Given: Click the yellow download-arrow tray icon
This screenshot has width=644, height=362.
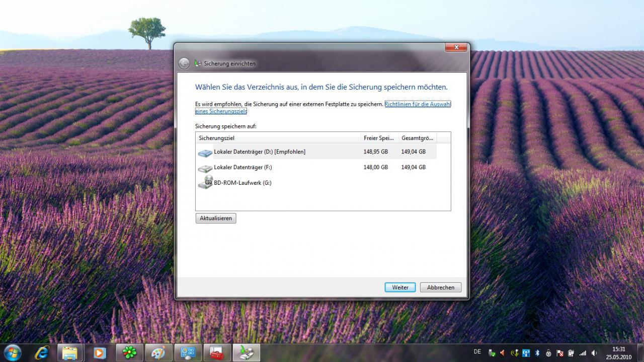Looking at the screenshot, I should point(515,353).
